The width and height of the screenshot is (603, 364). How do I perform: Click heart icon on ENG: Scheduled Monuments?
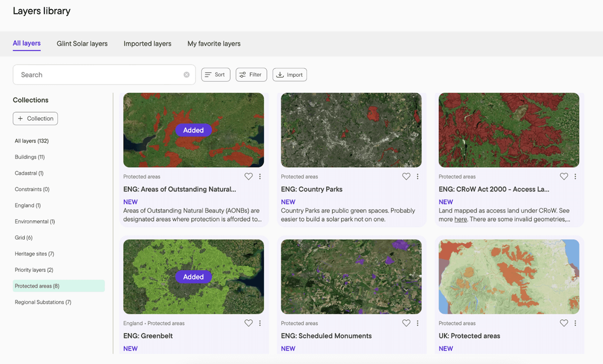406,323
